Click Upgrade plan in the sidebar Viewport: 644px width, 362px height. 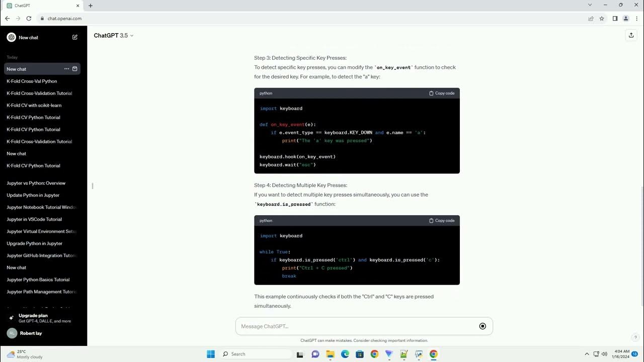(43, 318)
